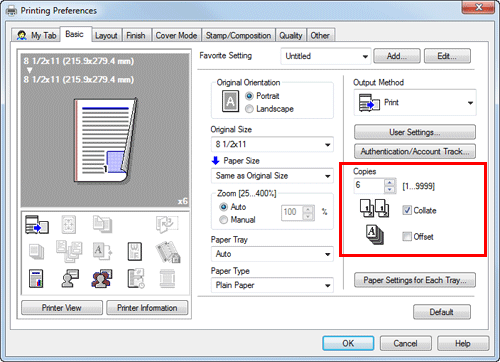The image size is (500, 362).
Task: Click the color document quality icon
Action: click(x=36, y=279)
